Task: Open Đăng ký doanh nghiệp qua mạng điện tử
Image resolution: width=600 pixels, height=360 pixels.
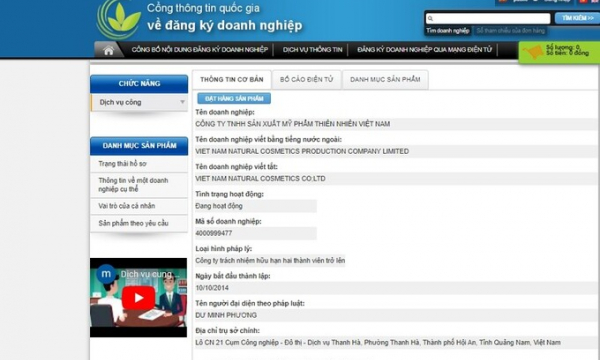Action: click(424, 50)
